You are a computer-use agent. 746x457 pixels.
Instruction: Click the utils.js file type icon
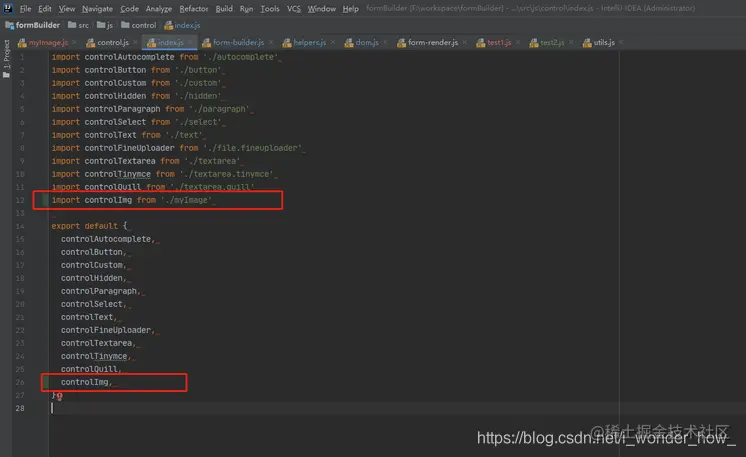(587, 43)
